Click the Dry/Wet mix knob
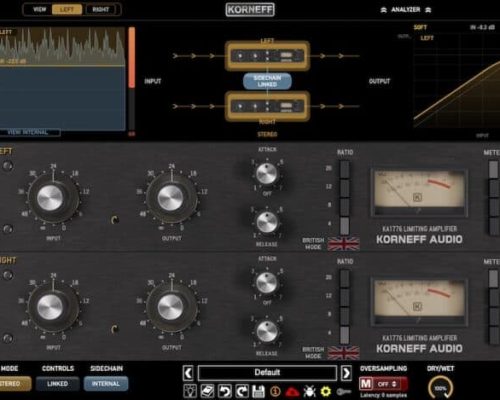500x400 pixels. tap(440, 388)
